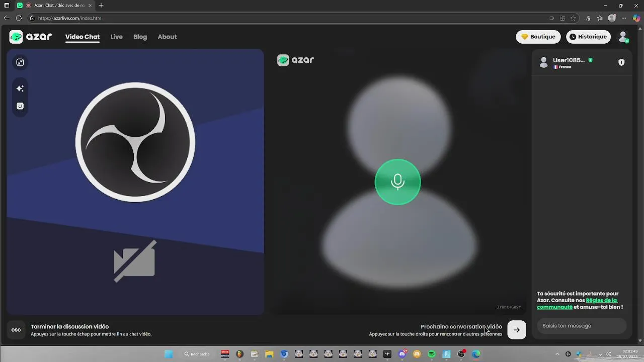Image resolution: width=644 pixels, height=362 pixels.
Task: Open the sparkle effects icon
Action: (x=20, y=88)
